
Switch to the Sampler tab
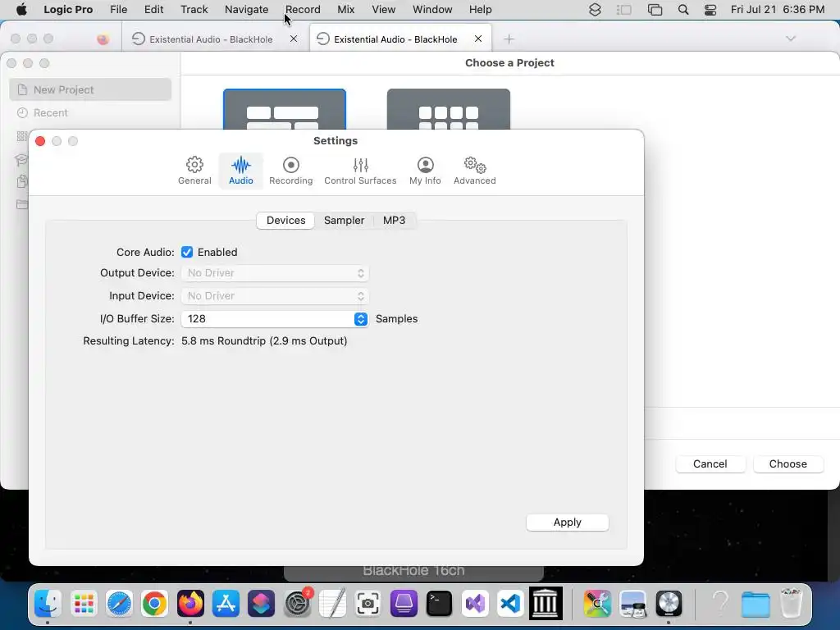[x=344, y=220]
